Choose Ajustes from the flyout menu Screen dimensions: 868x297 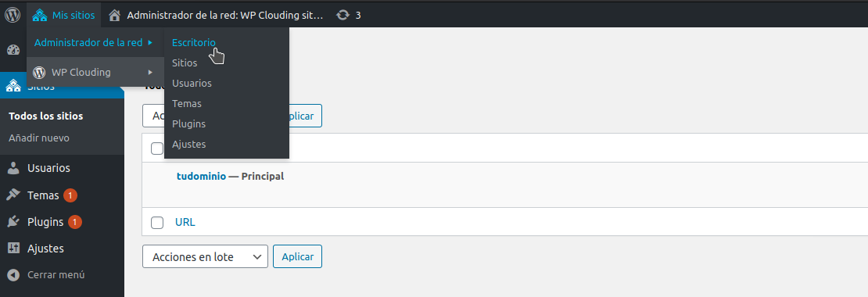[188, 145]
